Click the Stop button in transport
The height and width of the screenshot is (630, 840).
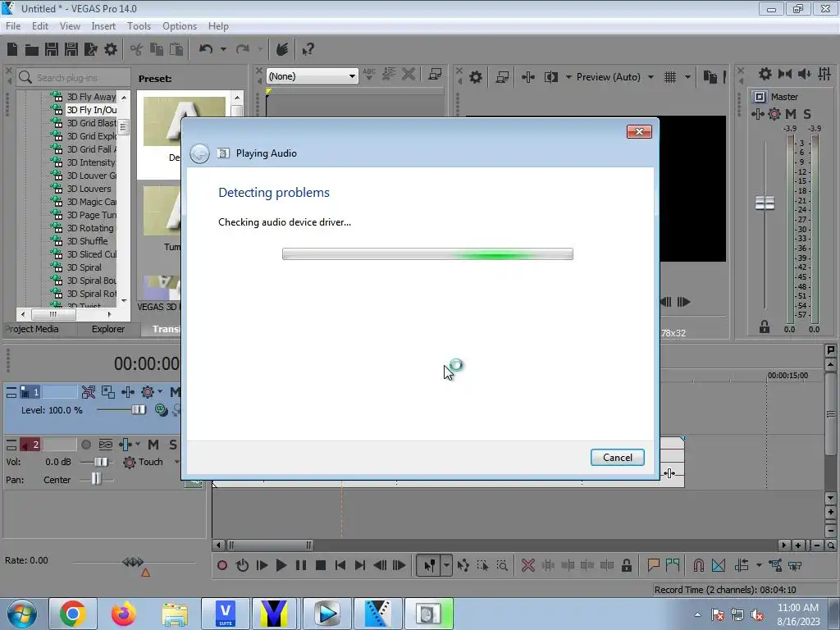coord(321,565)
